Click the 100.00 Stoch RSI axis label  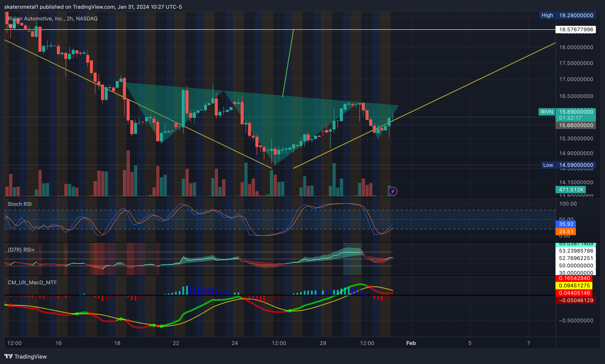(568, 204)
